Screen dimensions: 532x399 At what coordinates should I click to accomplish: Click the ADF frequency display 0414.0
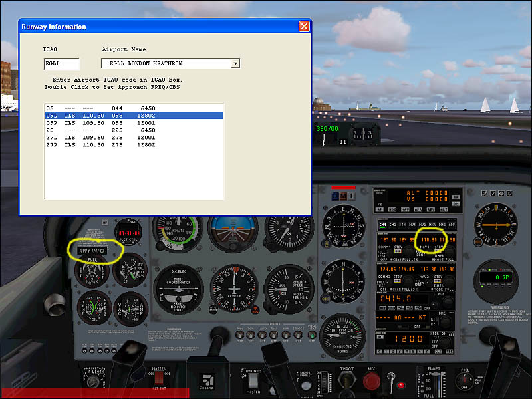pos(396,299)
